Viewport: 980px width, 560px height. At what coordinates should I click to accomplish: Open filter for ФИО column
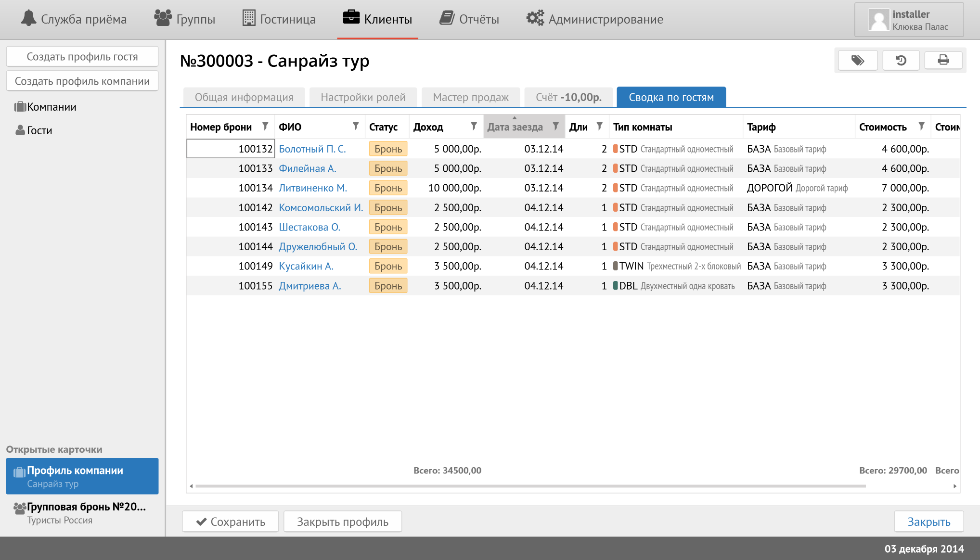[356, 127]
